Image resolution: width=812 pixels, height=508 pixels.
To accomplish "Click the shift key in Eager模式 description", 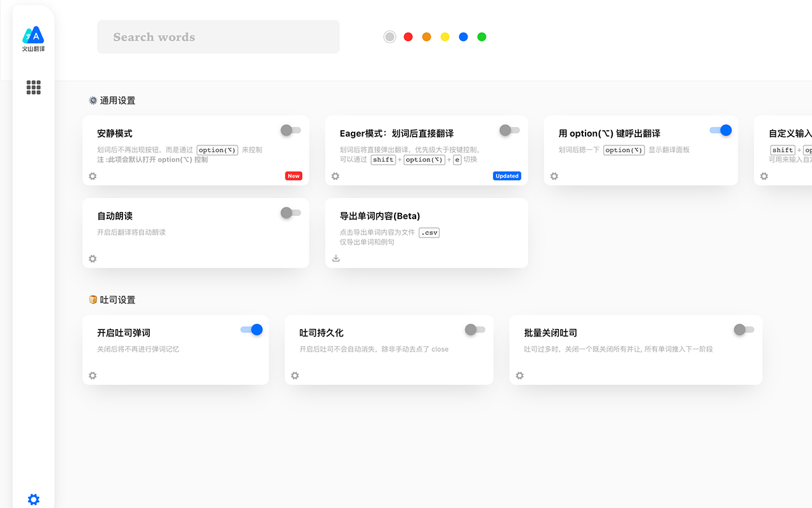I will click(x=383, y=159).
